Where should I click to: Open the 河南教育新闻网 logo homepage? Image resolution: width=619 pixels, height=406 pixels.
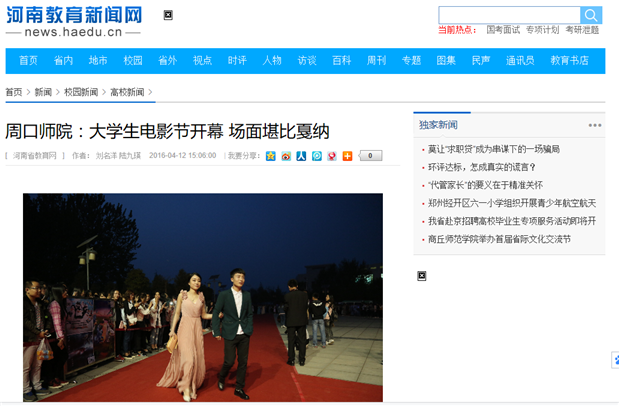pos(73,22)
